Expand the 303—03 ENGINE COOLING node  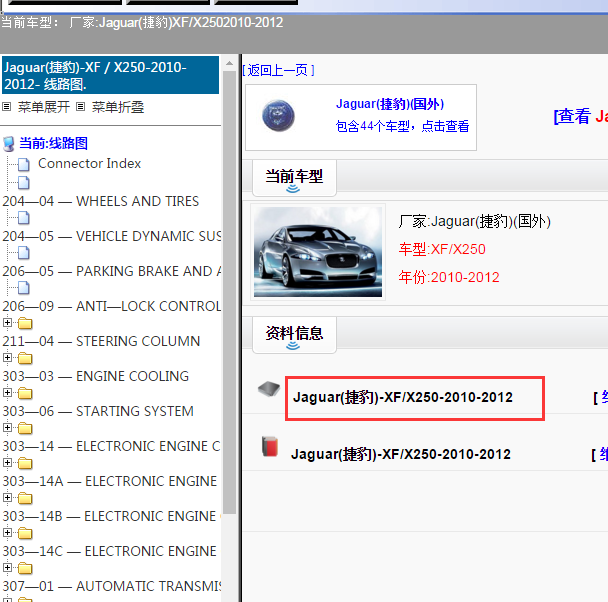[x=7, y=357]
